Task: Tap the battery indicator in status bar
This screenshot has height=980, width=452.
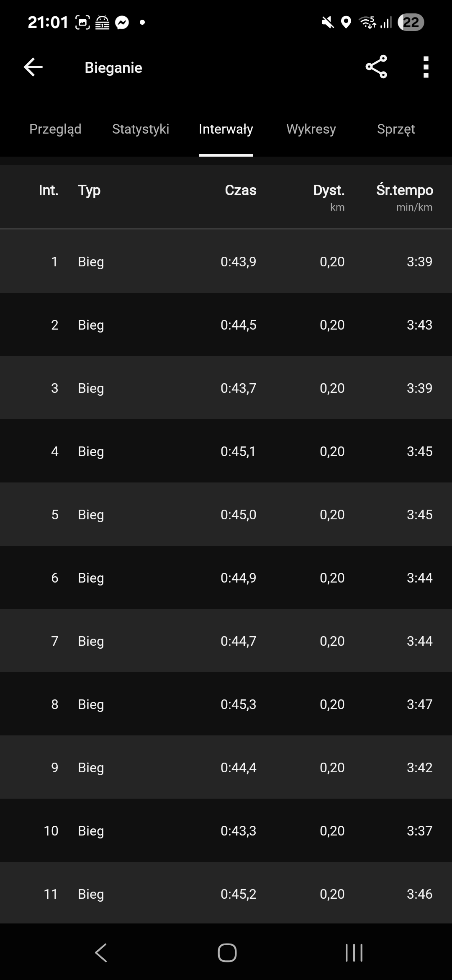Action: pyautogui.click(x=411, y=23)
